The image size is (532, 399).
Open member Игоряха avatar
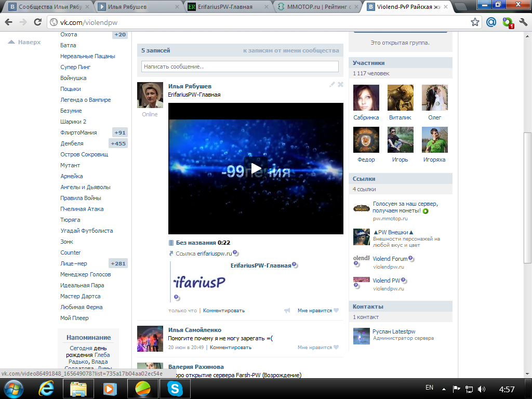tap(435, 140)
